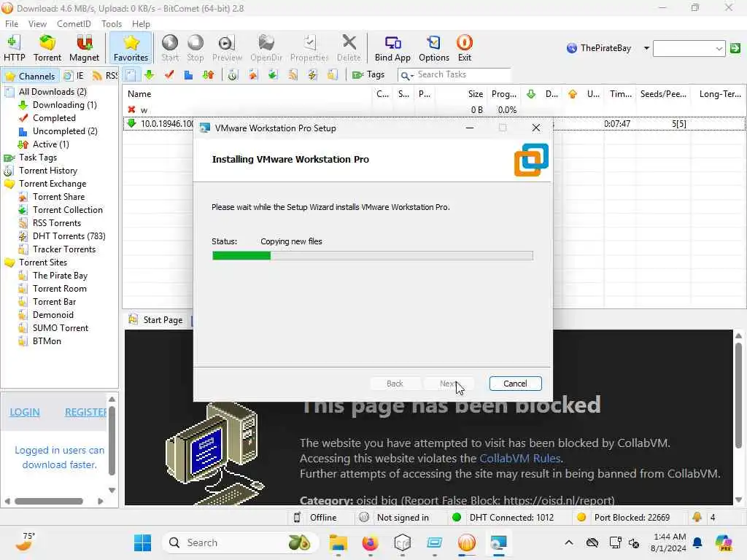The width and height of the screenshot is (747, 560).
Task: Open the Help menu
Action: point(141,24)
